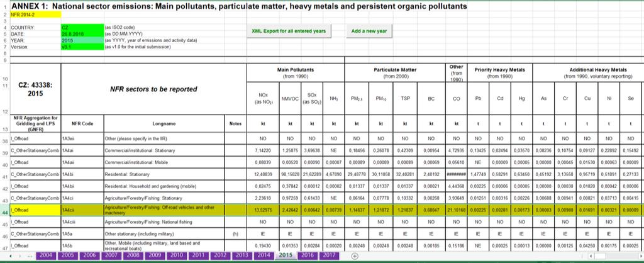Image resolution: width=644 pixels, height=263 pixels.
Task: Switch to the 2016 sheet tab
Action: (307, 255)
